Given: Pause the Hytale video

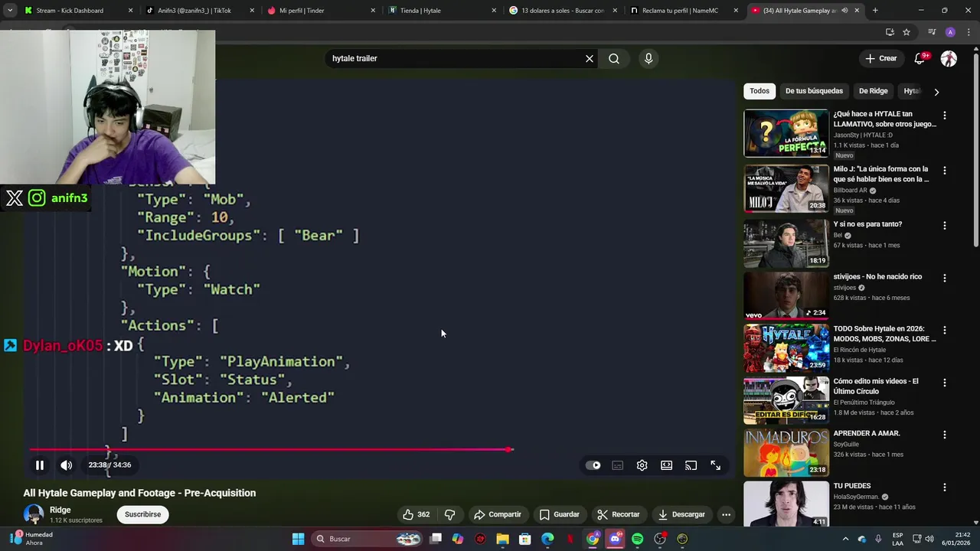Looking at the screenshot, I should [x=40, y=465].
